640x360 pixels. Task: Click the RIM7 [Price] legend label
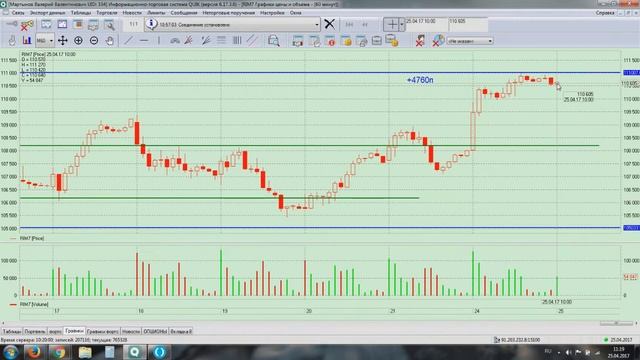pyautogui.click(x=32, y=238)
